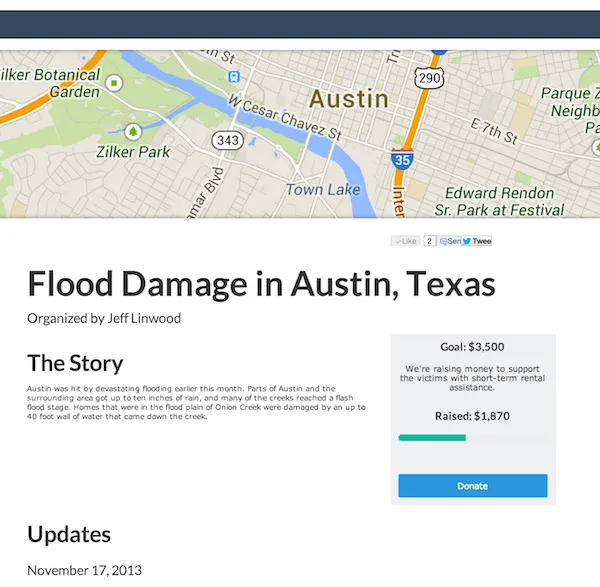Click the E 7th St map label
The width and height of the screenshot is (600, 587).
[x=494, y=131]
